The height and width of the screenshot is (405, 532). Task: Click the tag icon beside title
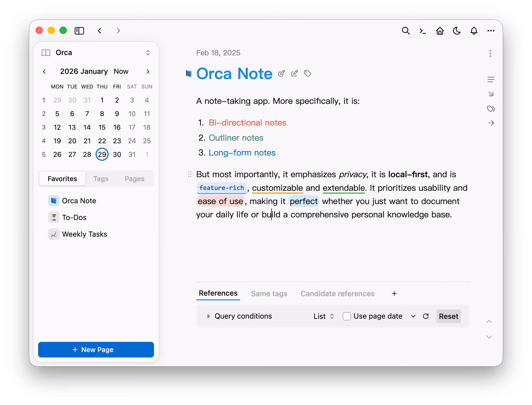(x=308, y=74)
